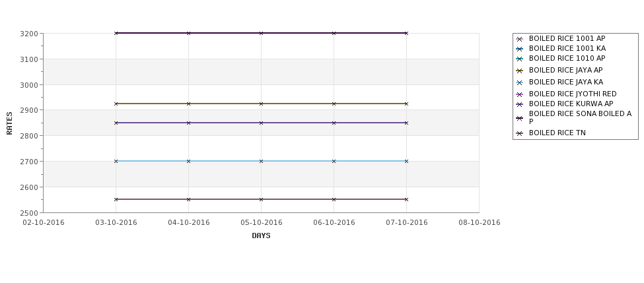The image size is (644, 283).
Task: Click the BOILED RICE TN legend marker
Action: click(x=520, y=133)
